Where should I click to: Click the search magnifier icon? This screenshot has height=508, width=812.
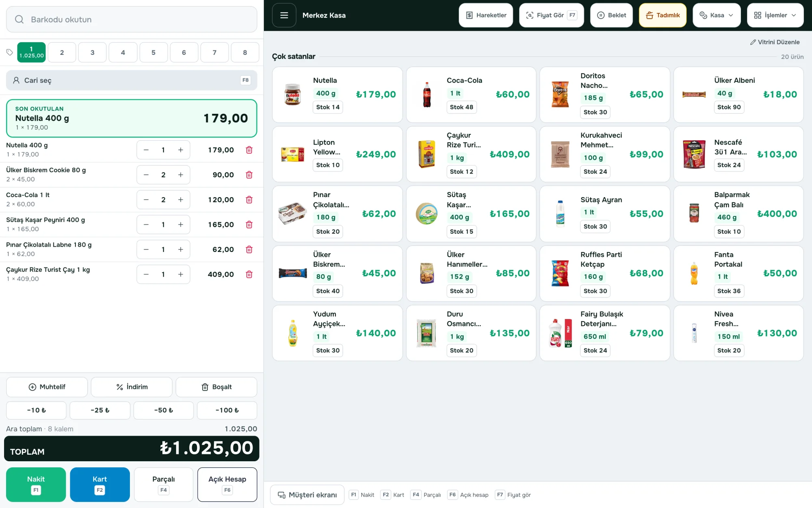pos(19,20)
